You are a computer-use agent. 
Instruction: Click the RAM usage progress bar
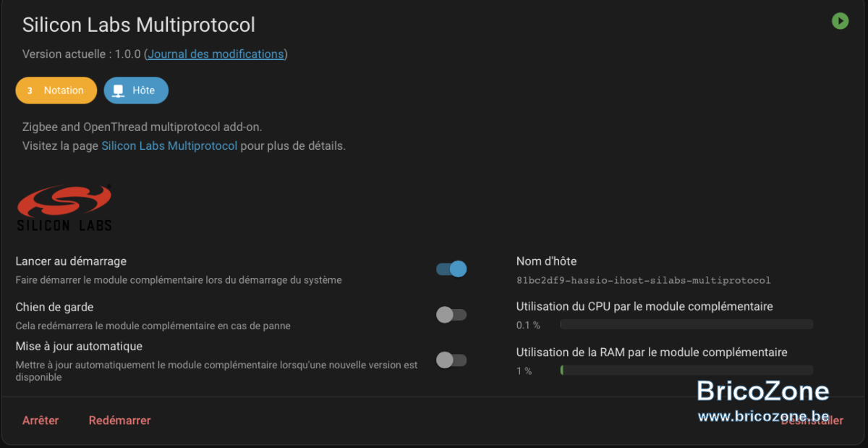pos(686,370)
